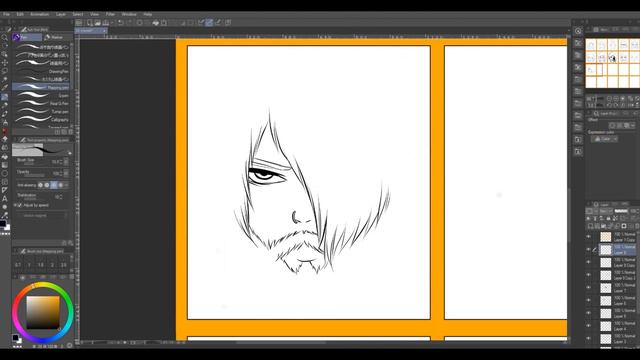Click the Create layer mask icon
640x360 pixels.
pyautogui.click(x=624, y=226)
